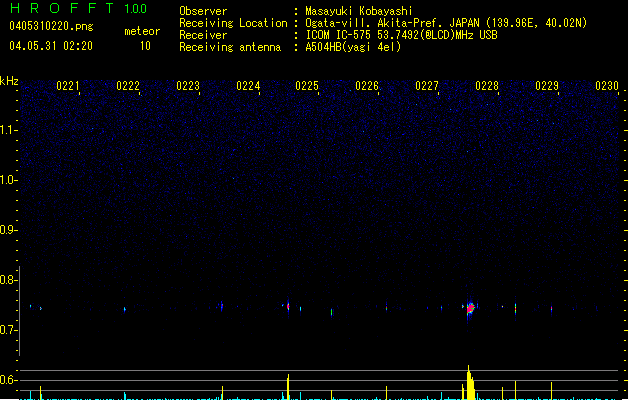Click time marker 0223
The width and height of the screenshot is (629, 400).
tap(188, 86)
